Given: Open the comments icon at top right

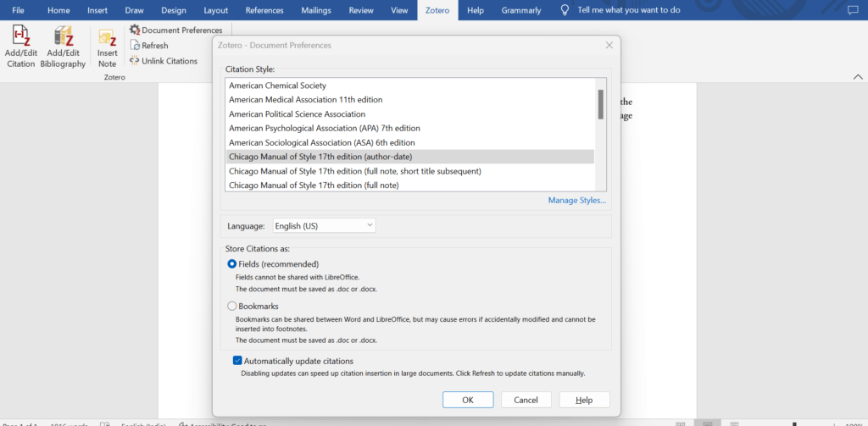Looking at the screenshot, I should [x=853, y=10].
